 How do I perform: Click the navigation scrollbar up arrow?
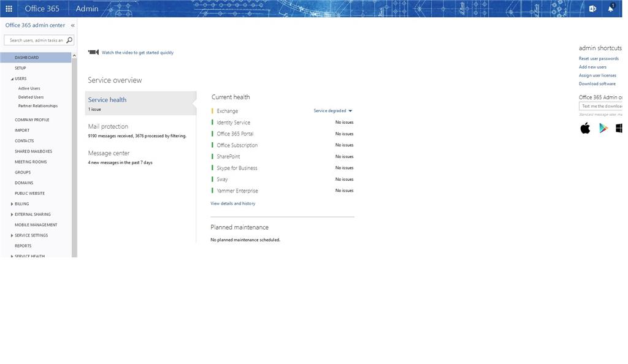pos(74,56)
